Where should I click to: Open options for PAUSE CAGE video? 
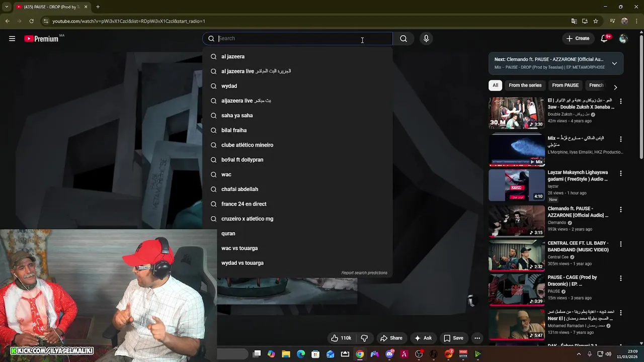(x=620, y=278)
